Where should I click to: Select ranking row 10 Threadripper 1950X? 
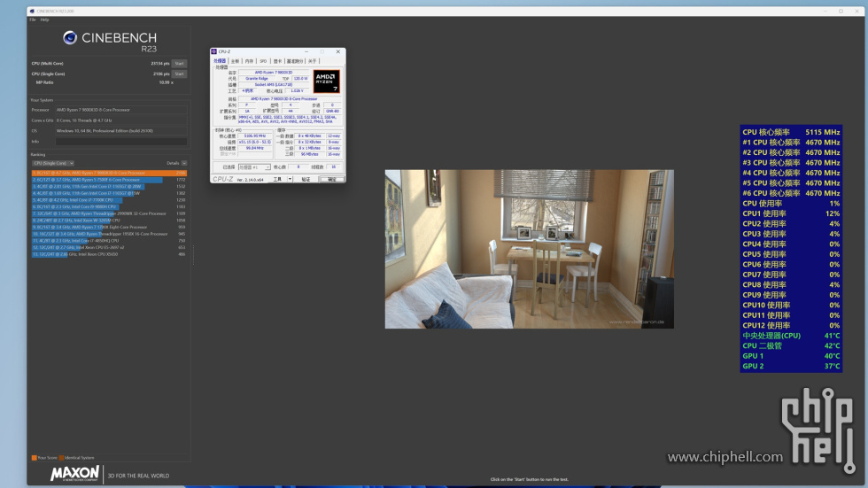(109, 234)
